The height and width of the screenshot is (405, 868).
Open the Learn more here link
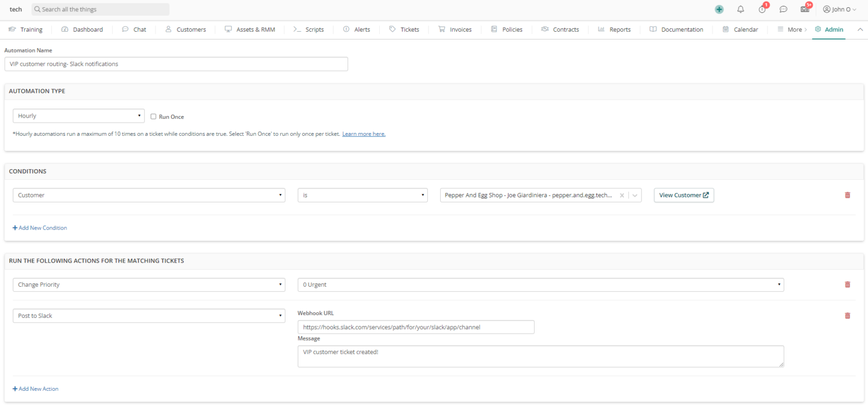click(x=363, y=134)
